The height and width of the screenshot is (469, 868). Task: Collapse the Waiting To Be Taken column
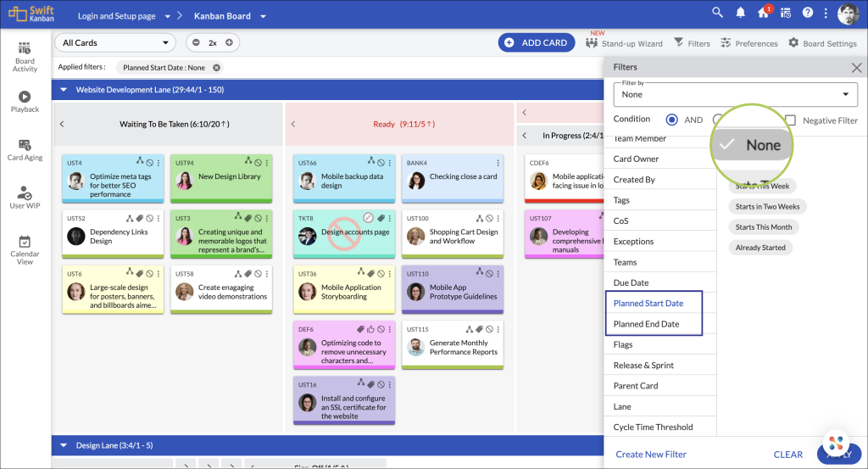[62, 124]
